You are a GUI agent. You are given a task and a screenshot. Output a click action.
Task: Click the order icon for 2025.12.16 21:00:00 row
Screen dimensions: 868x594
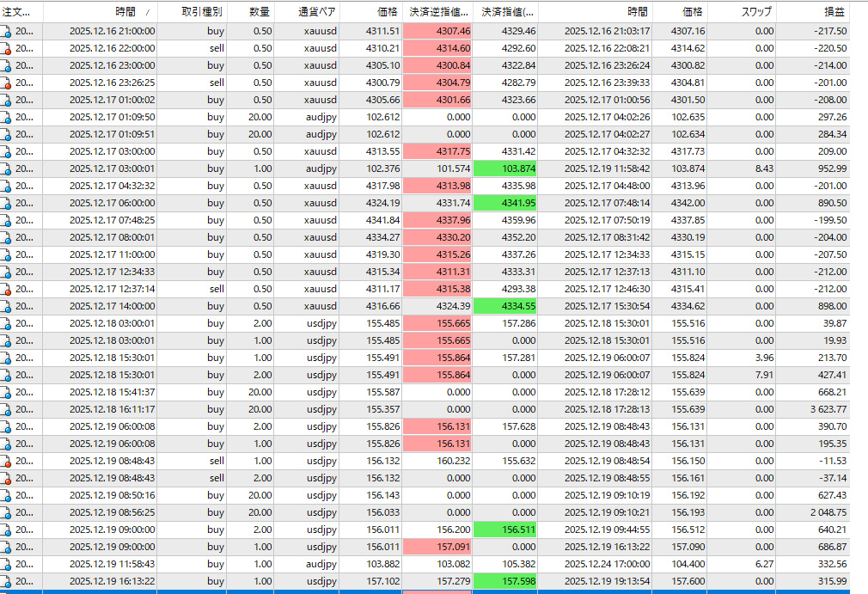pyautogui.click(x=5, y=32)
